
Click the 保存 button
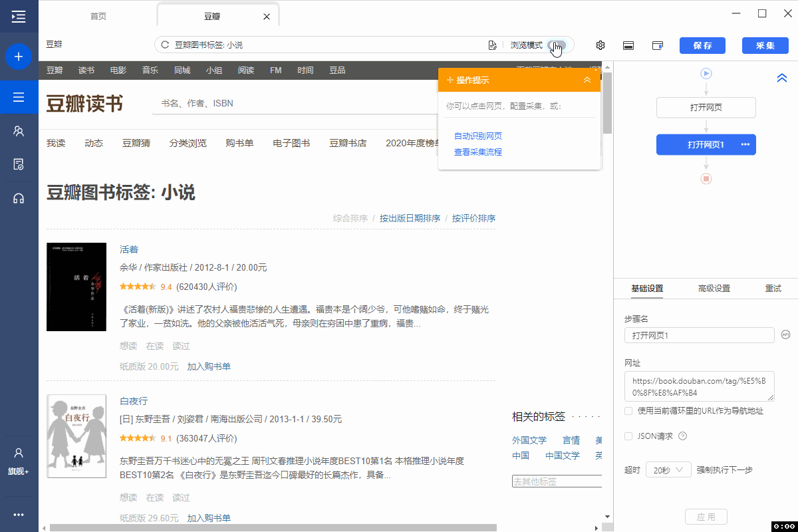702,45
